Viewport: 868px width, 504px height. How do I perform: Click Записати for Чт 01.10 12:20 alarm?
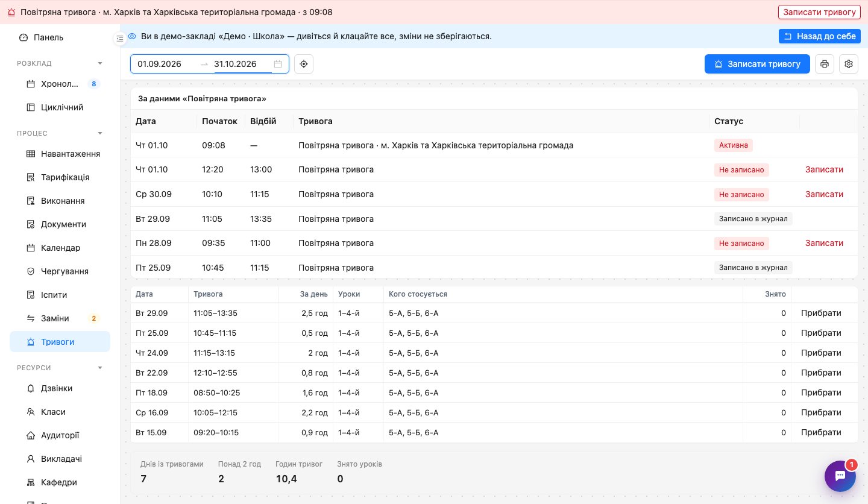pos(824,169)
